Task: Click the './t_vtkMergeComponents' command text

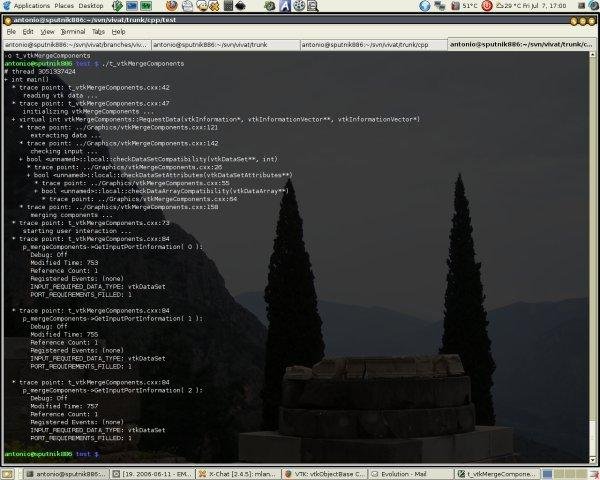Action: point(143,64)
